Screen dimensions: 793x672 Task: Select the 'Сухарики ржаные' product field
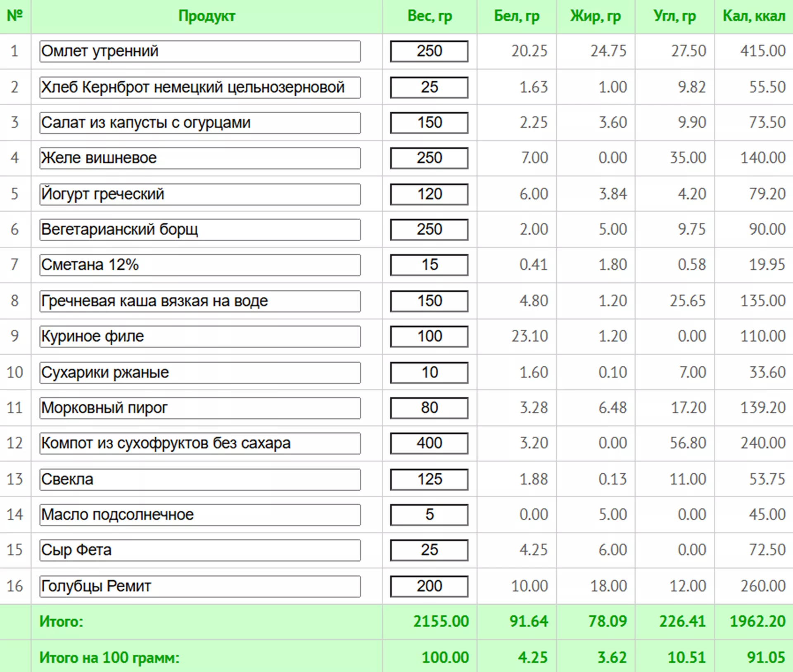(x=200, y=373)
